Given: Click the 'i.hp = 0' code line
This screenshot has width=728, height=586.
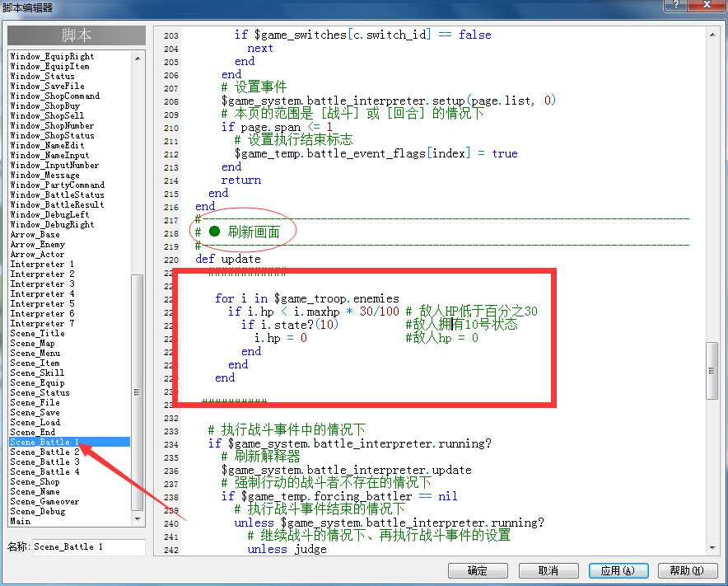Looking at the screenshot, I should coord(281,338).
